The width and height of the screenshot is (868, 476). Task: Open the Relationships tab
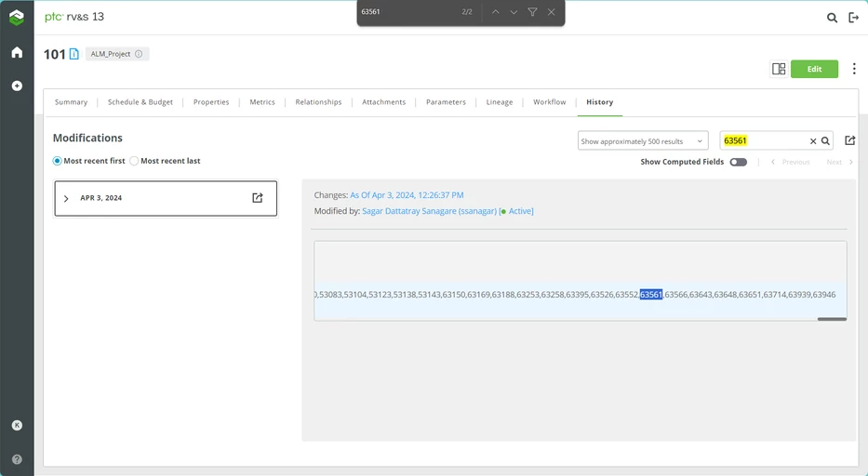tap(318, 102)
